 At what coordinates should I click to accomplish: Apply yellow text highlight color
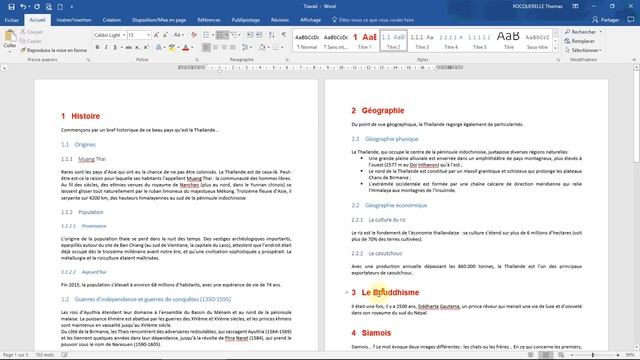(x=172, y=47)
